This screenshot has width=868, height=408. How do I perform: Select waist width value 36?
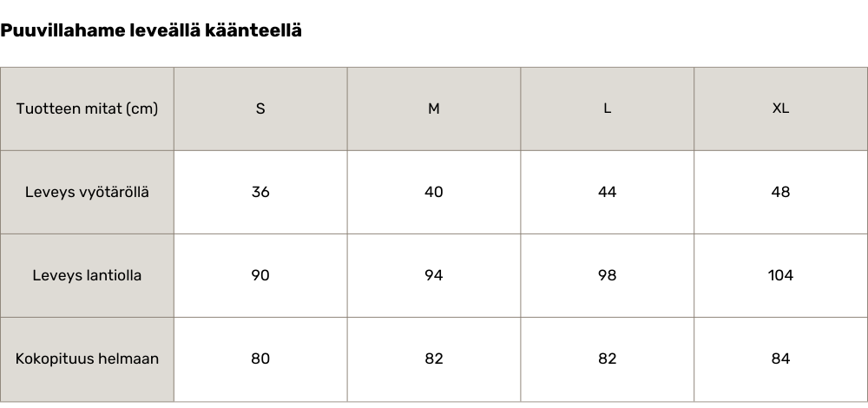260,192
